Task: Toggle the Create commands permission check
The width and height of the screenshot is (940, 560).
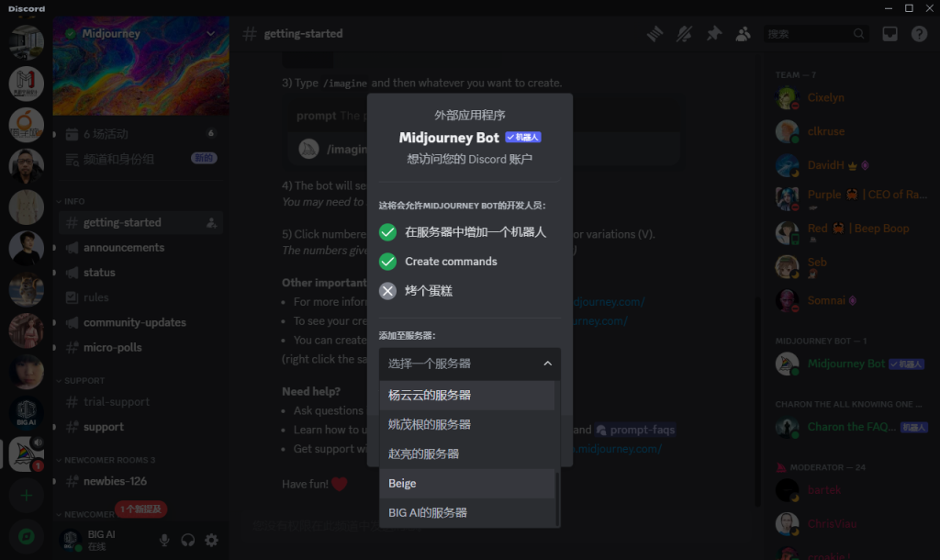Action: pyautogui.click(x=388, y=262)
